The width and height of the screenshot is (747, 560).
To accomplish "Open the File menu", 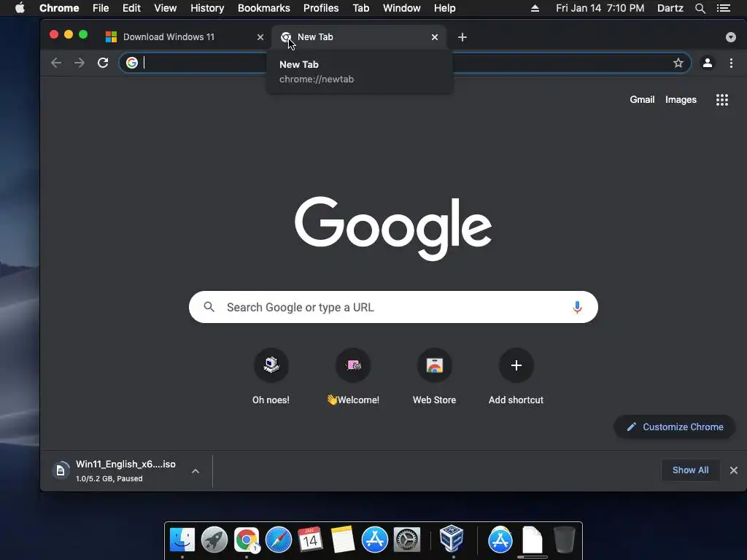I will (101, 8).
